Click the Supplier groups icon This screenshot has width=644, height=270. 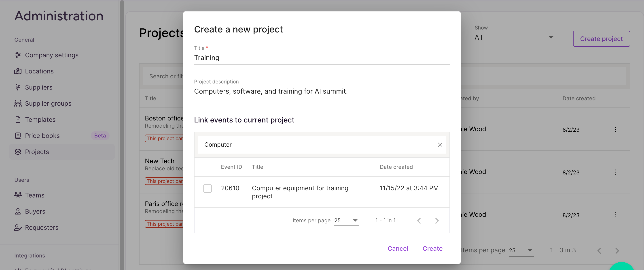[18, 103]
